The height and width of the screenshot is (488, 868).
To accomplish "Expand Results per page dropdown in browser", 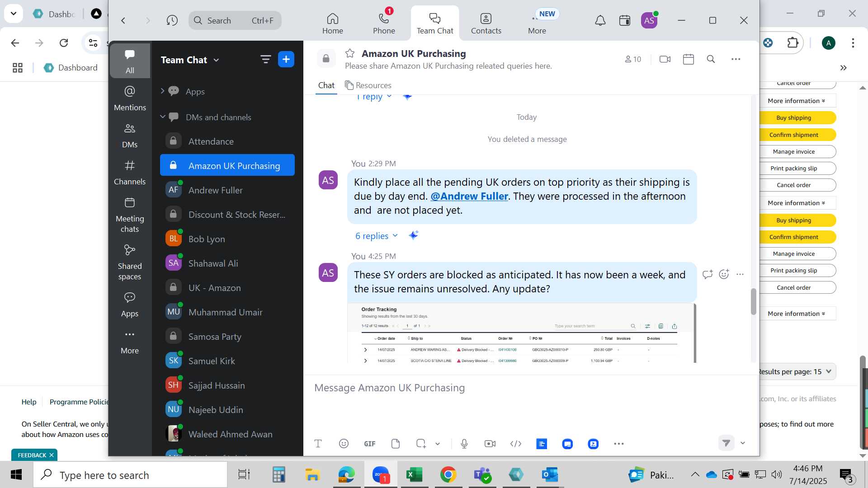I will 796,371.
